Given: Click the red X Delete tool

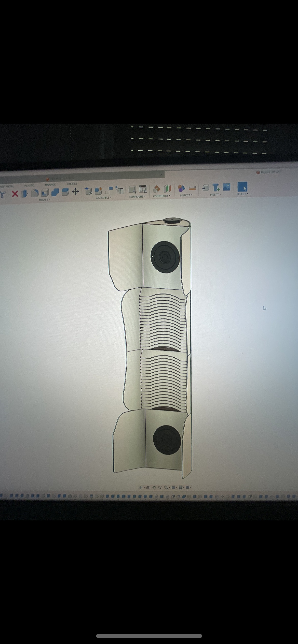Looking at the screenshot, I should [15, 194].
